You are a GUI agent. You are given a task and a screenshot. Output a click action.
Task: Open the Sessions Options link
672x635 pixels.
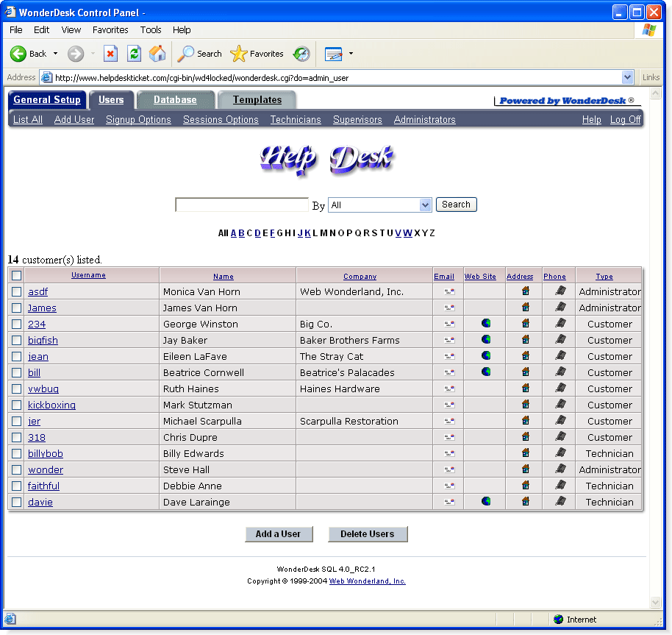221,120
